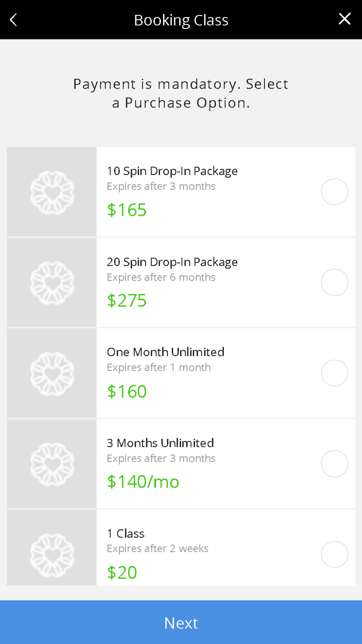Tap the 1 Class option title
362x644 pixels.
coord(126,534)
